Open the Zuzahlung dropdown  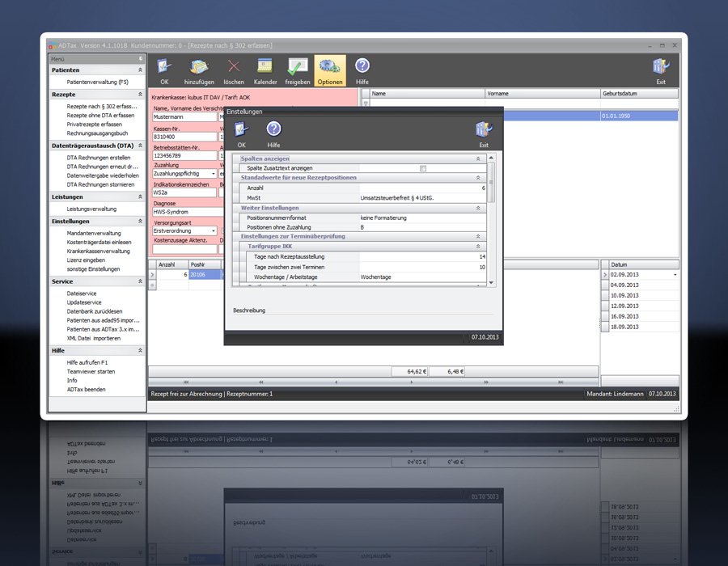pyautogui.click(x=213, y=174)
